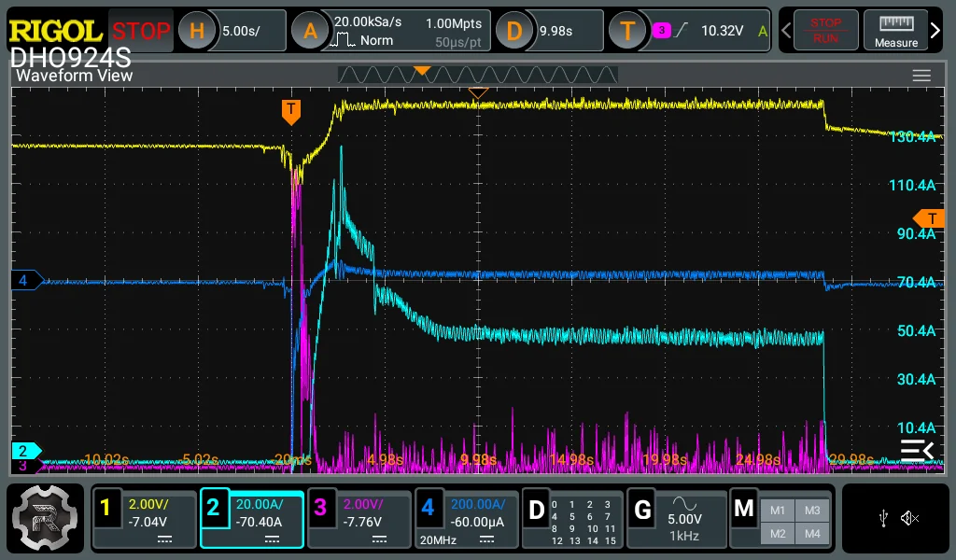Viewport: 956px width, 560px height.
Task: Show next quick toolbar items with right arrow
Action: pyautogui.click(x=935, y=31)
